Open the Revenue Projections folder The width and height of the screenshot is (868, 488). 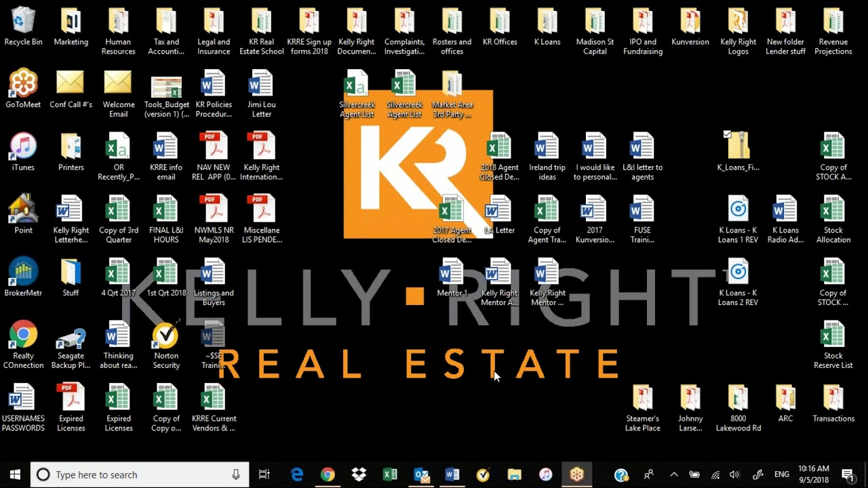pos(833,31)
